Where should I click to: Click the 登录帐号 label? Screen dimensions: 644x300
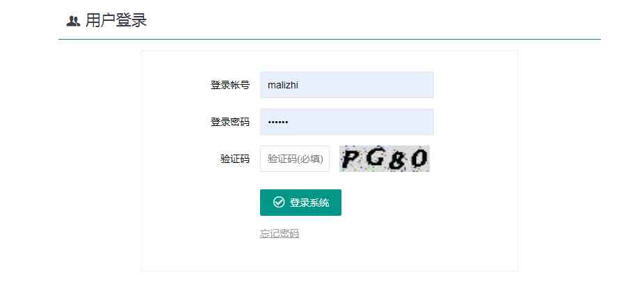[230, 85]
